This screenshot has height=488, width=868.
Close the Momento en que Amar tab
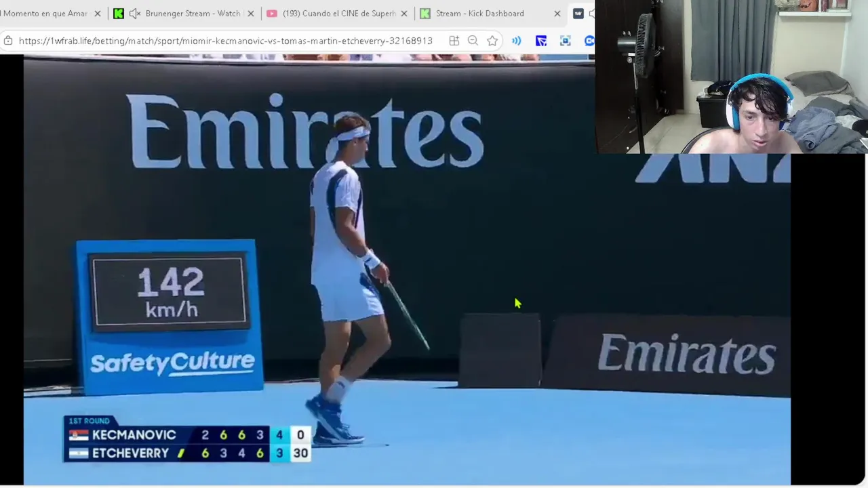click(x=97, y=14)
